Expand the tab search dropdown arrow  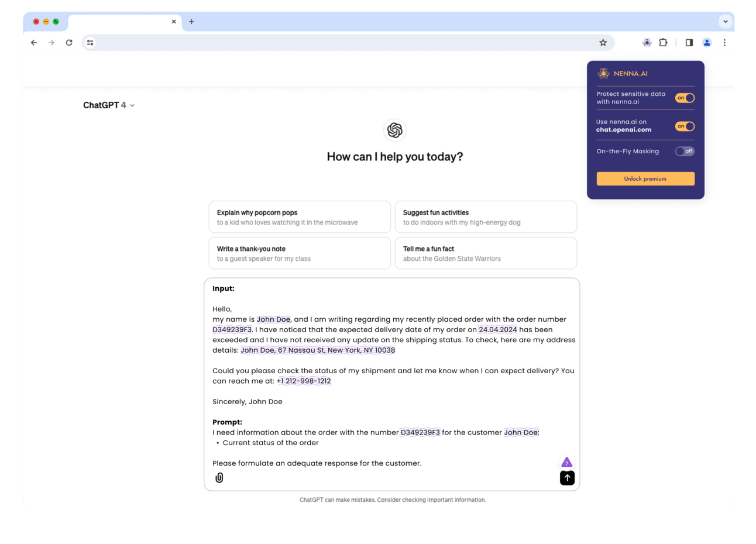click(726, 22)
